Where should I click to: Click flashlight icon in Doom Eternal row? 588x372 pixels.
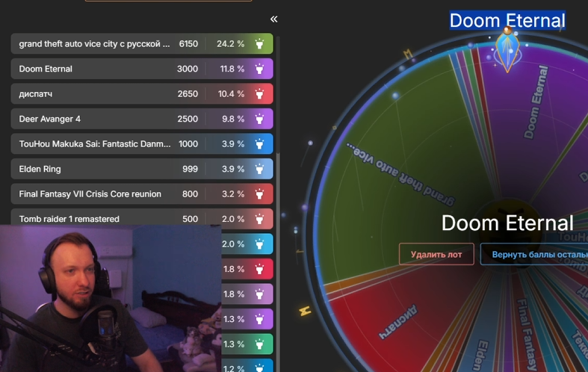click(x=259, y=69)
